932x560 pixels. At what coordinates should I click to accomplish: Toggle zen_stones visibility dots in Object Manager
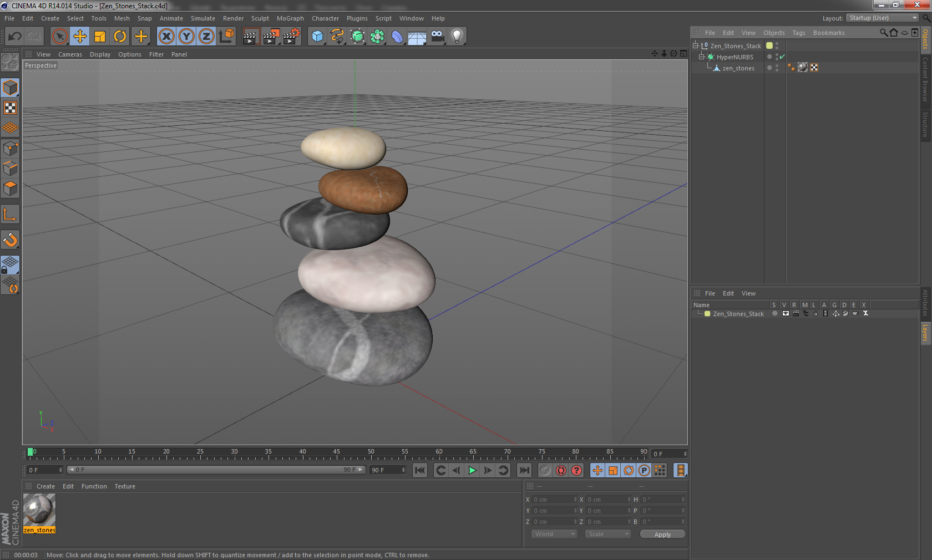pyautogui.click(x=777, y=68)
